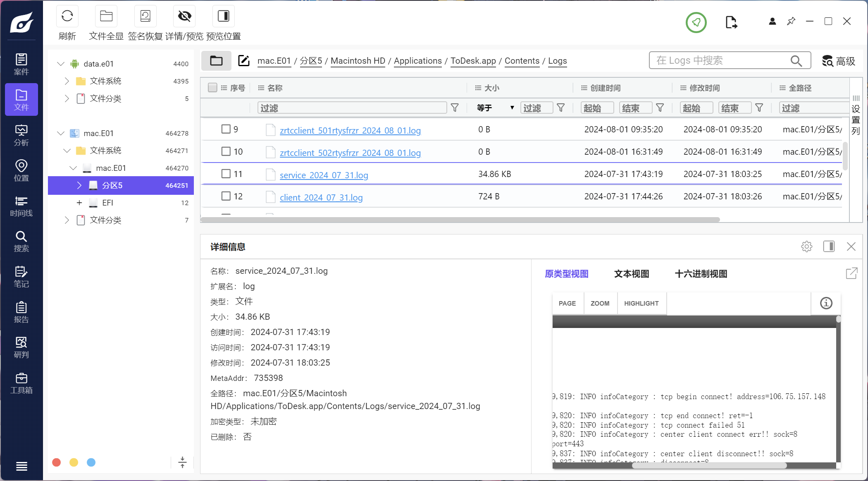Image resolution: width=868 pixels, height=481 pixels.
Task: Click the 预览位置 panel icon
Action: [x=224, y=16]
